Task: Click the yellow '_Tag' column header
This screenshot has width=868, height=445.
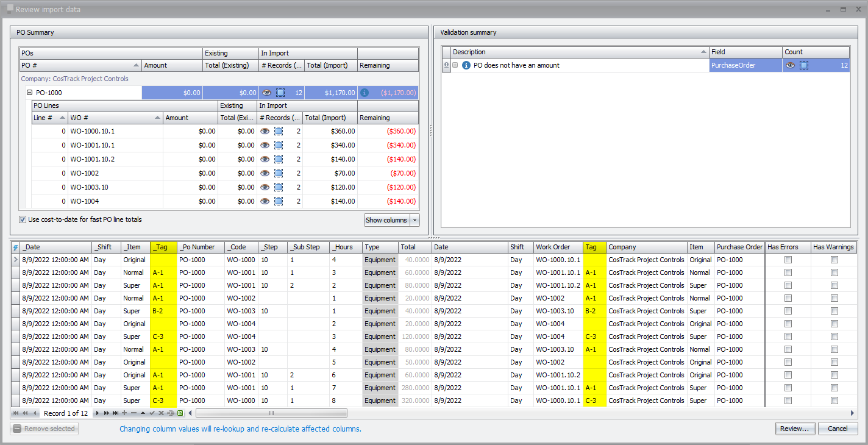Action: [x=163, y=247]
